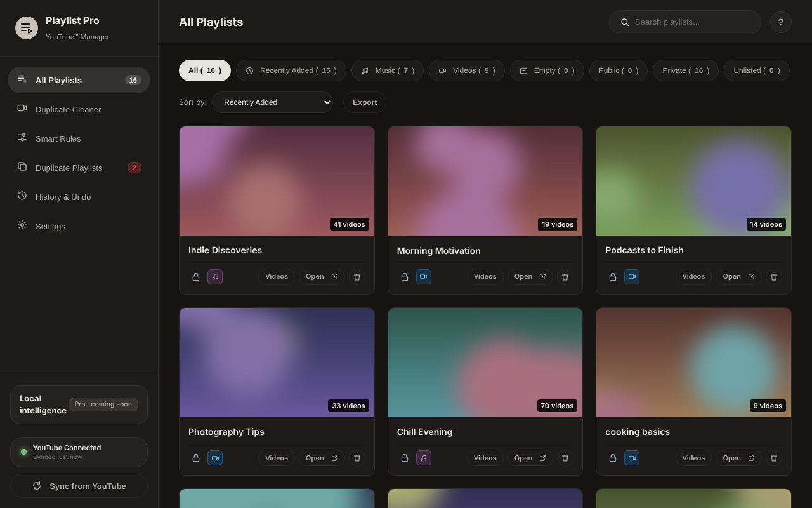This screenshot has height=508, width=812.
Task: Delete the Morning Motivation playlist
Action: [x=565, y=277]
